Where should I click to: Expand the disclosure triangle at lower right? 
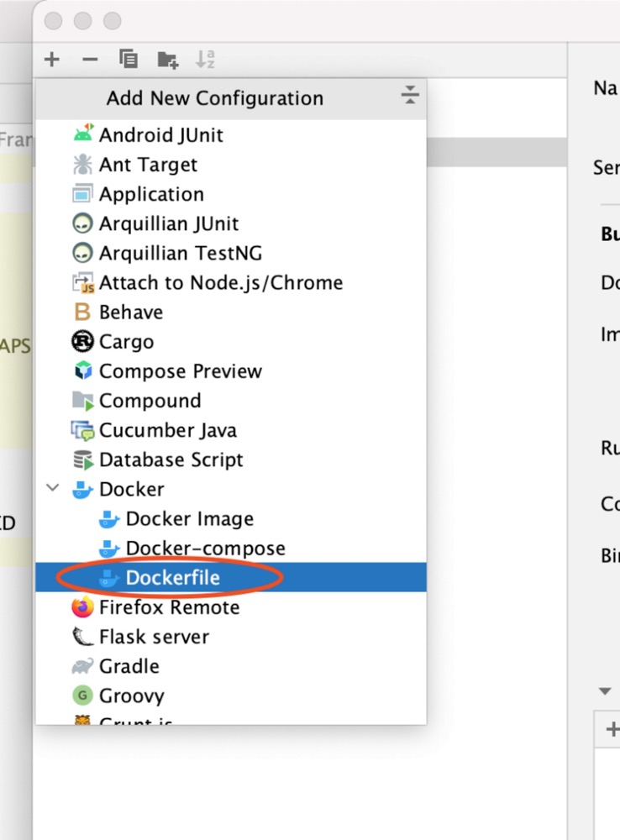[x=604, y=691]
